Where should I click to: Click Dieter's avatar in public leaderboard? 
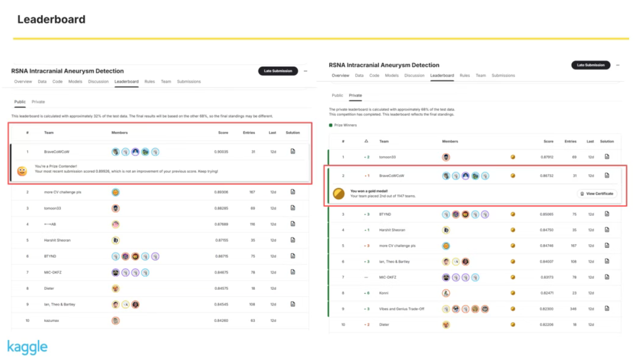click(x=116, y=288)
